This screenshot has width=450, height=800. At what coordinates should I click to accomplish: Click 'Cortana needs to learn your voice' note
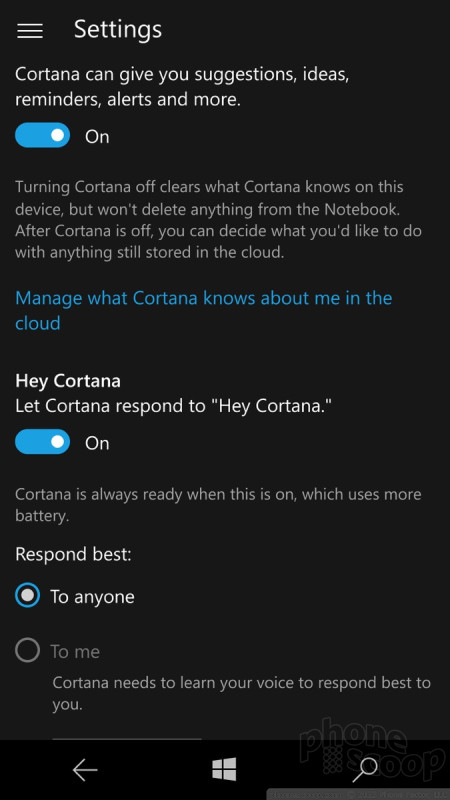[241, 693]
